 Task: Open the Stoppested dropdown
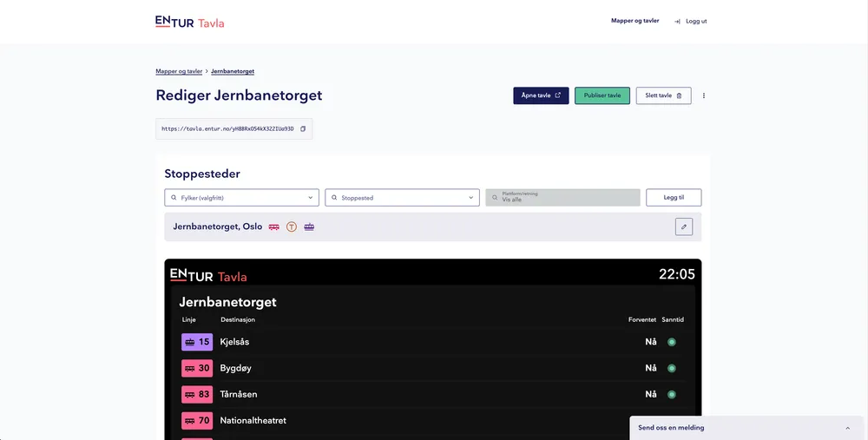click(402, 198)
